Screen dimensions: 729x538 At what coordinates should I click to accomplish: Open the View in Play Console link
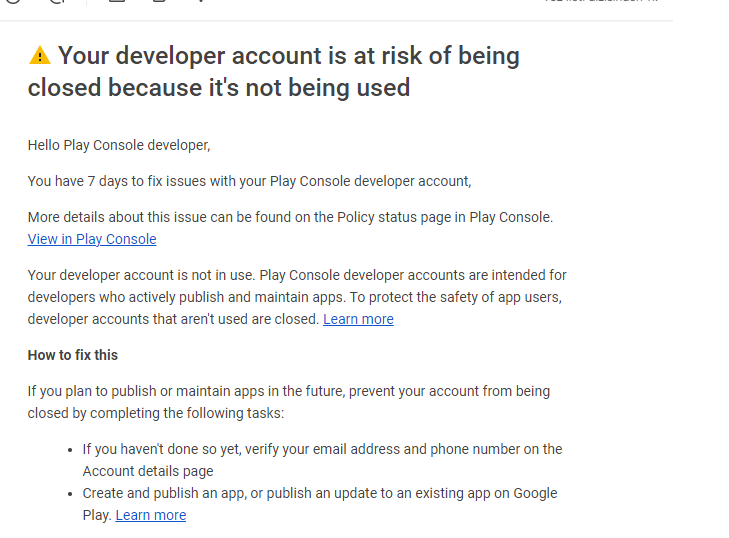pos(92,239)
